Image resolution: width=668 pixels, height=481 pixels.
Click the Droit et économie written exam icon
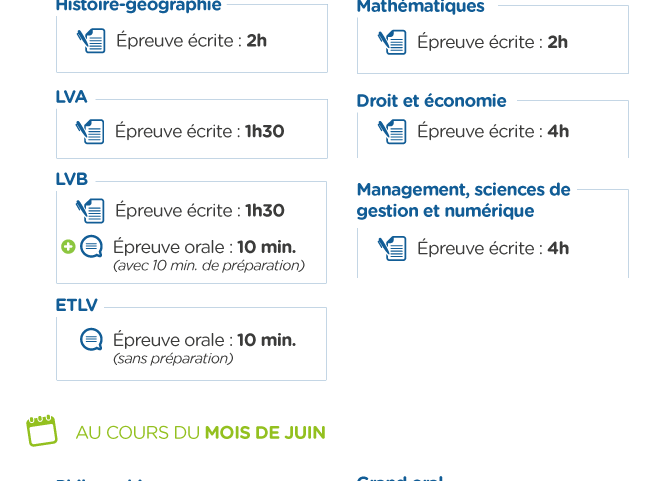392,132
